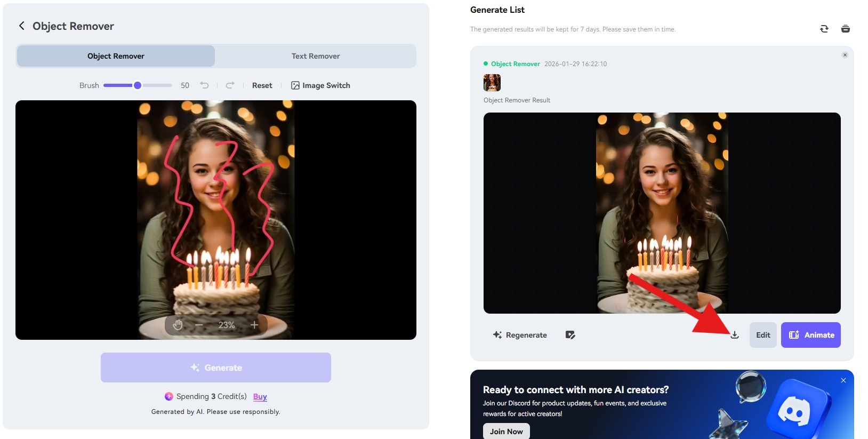This screenshot has width=868, height=439.
Task: Switch to the Text Remover tab
Action: [x=316, y=56]
